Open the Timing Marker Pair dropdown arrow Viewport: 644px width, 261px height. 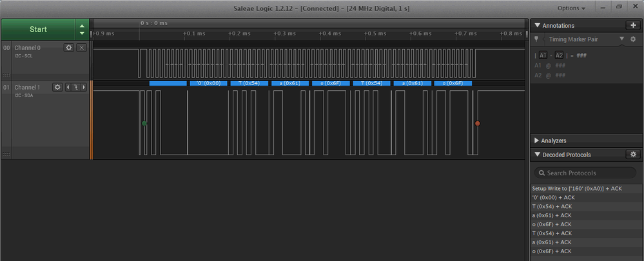point(621,39)
